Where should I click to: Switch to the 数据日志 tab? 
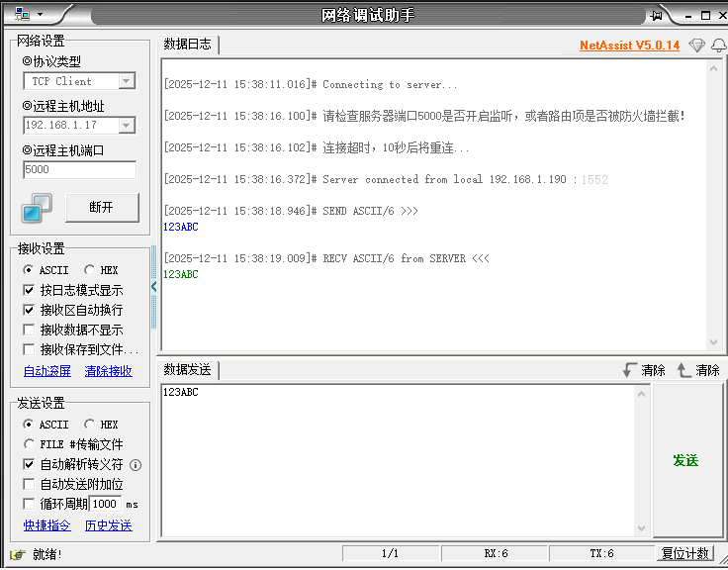(188, 45)
